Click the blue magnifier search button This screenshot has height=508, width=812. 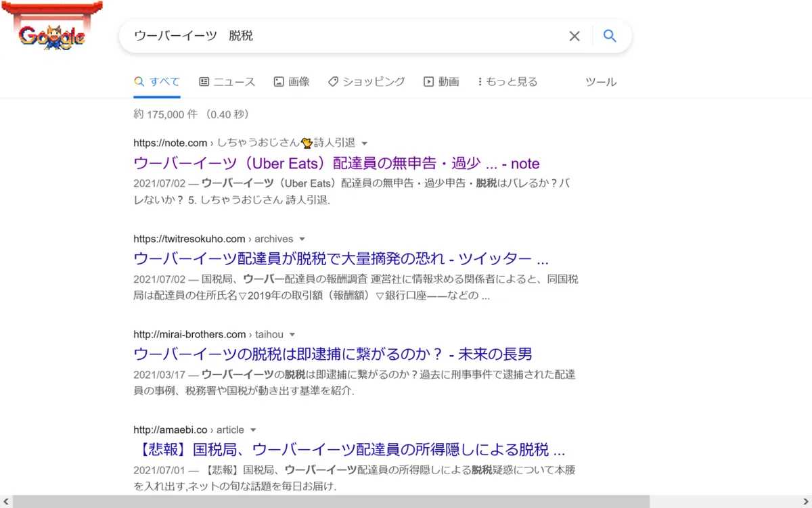tap(610, 37)
